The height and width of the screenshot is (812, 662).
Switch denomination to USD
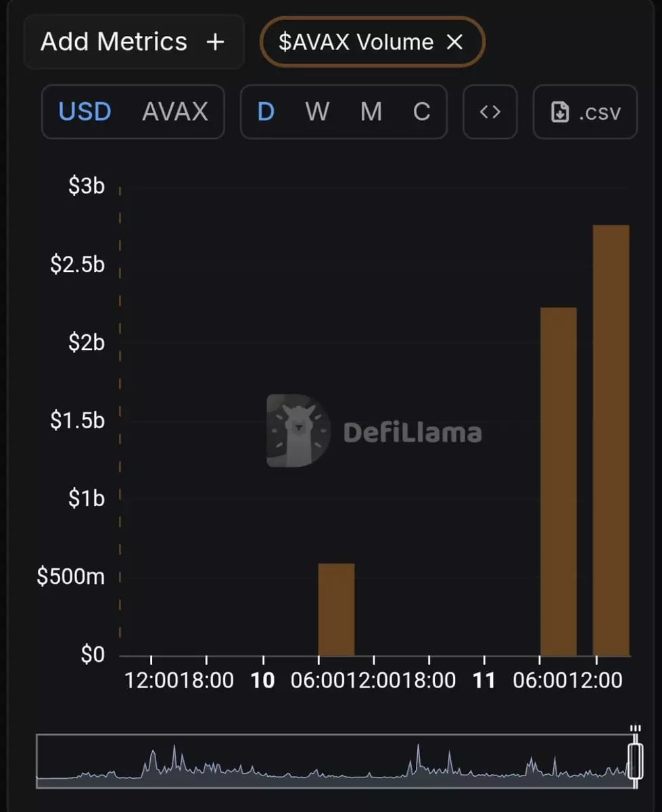pyautogui.click(x=85, y=112)
